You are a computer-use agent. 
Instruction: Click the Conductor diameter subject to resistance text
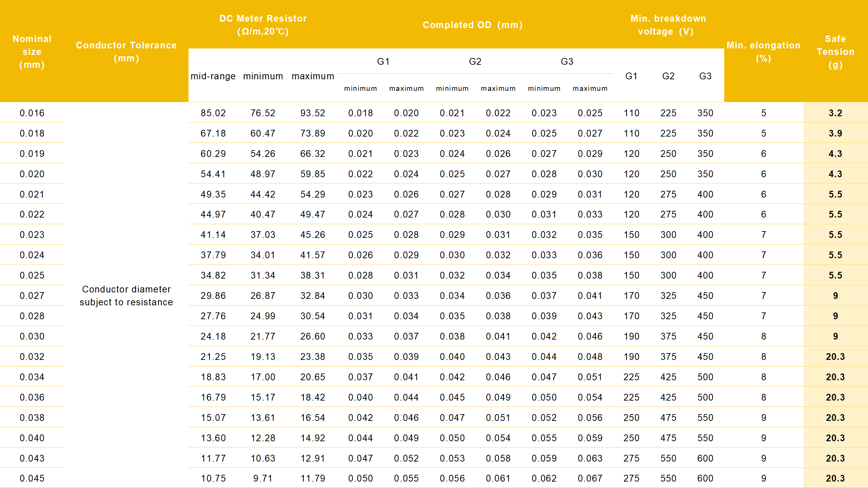click(126, 296)
